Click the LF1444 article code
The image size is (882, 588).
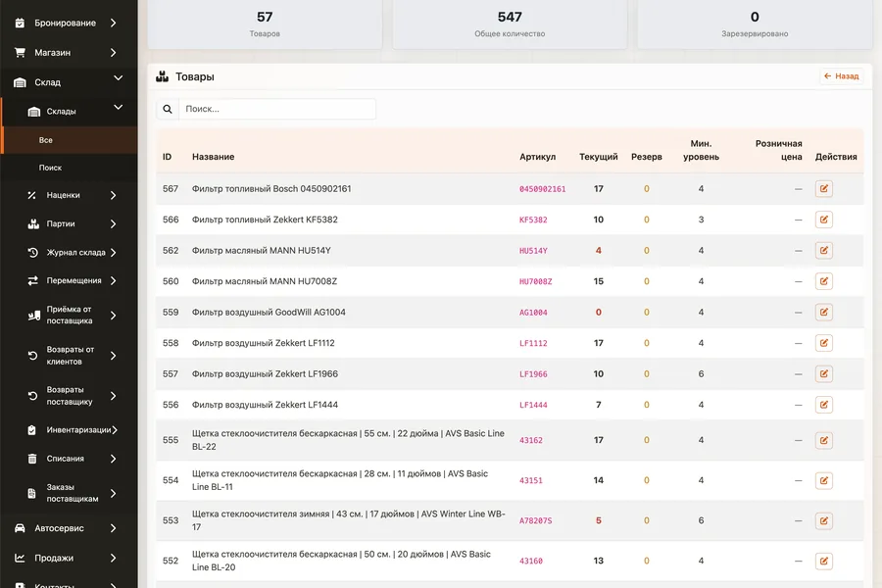(x=533, y=405)
